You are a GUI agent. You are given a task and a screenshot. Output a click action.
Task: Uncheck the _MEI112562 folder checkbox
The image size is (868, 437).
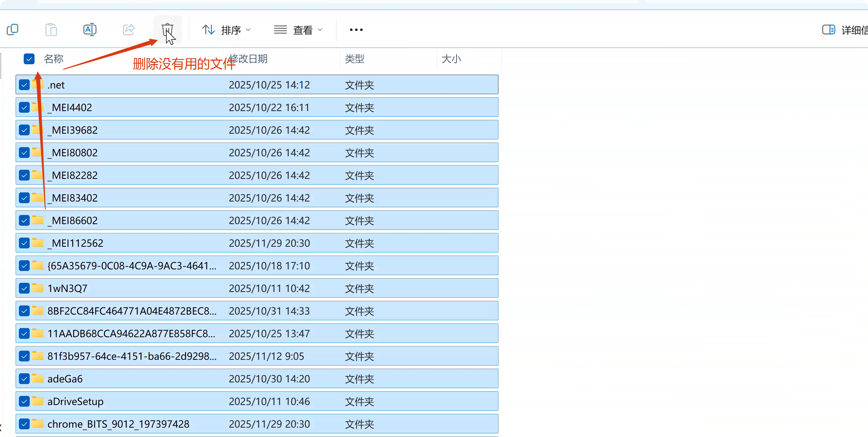click(24, 243)
